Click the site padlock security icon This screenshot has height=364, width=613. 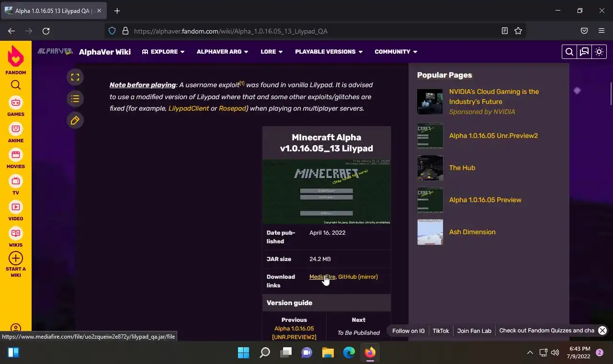pyautogui.click(x=125, y=31)
